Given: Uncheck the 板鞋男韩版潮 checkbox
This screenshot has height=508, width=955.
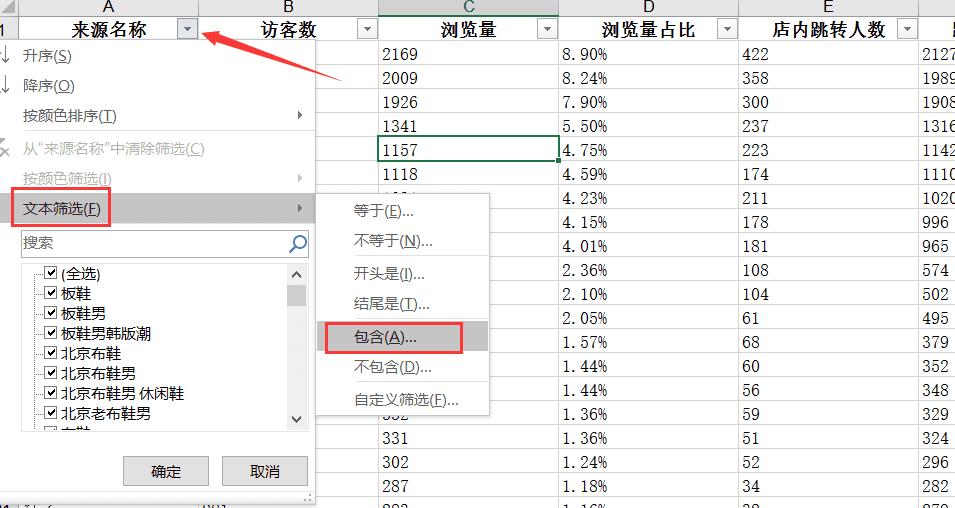Looking at the screenshot, I should (x=51, y=333).
